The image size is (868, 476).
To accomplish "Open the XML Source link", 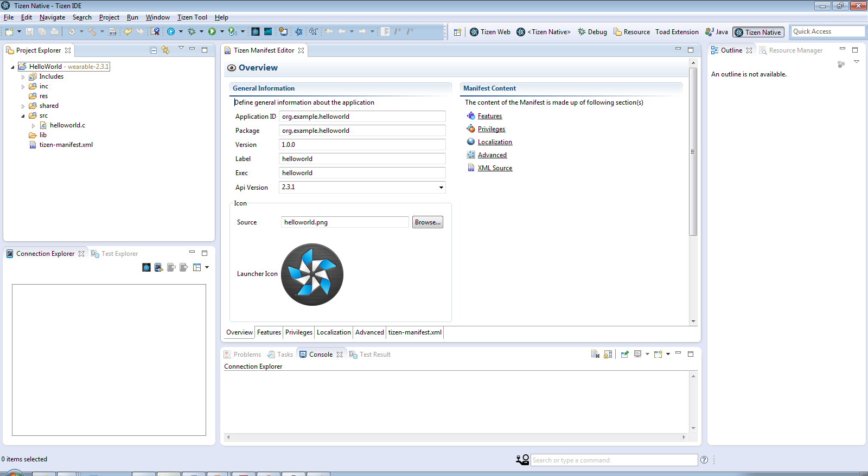I will [x=495, y=168].
